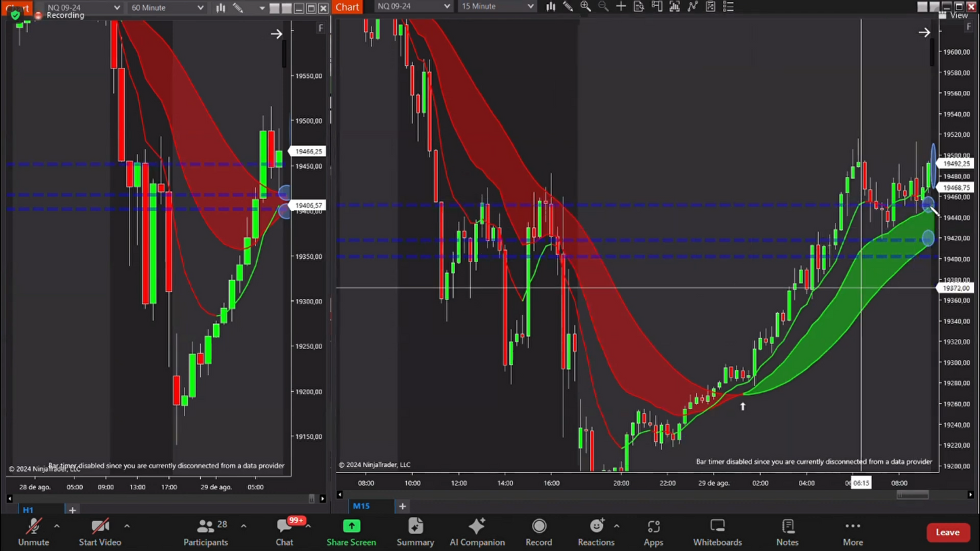Screen dimensions: 980x551
Task: Expand video options caret beside Start Video
Action: 127,526
